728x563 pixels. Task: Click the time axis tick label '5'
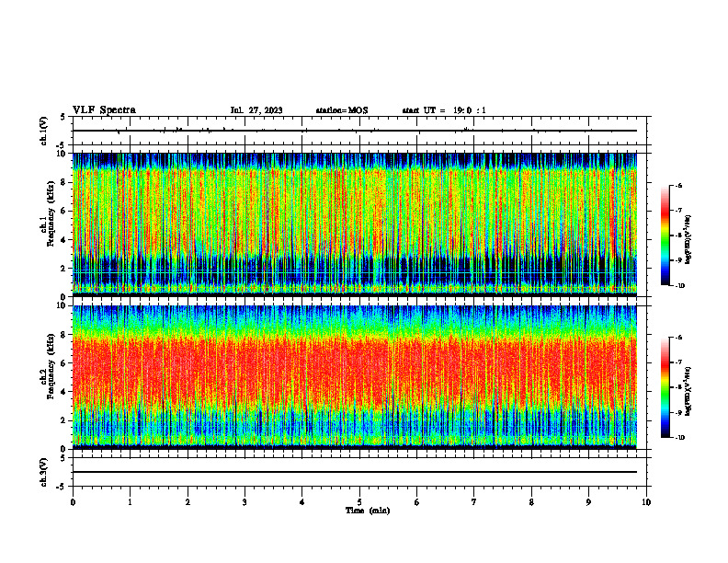pyautogui.click(x=359, y=502)
